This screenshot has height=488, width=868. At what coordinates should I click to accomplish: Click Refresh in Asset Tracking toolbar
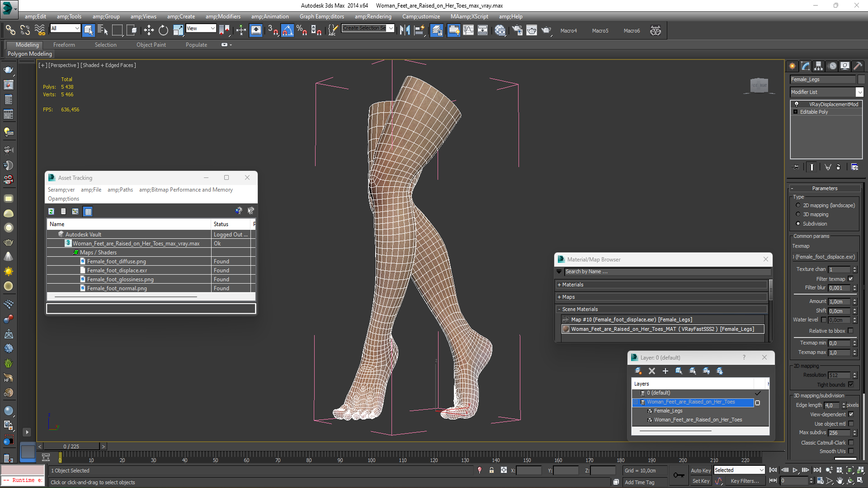[51, 211]
